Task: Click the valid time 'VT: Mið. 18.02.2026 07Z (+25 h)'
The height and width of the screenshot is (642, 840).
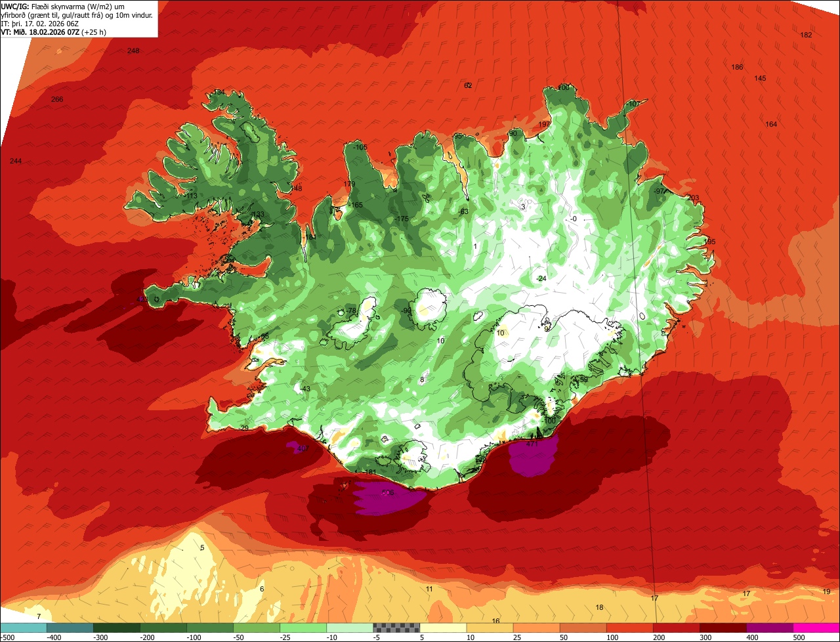Action: (x=53, y=32)
